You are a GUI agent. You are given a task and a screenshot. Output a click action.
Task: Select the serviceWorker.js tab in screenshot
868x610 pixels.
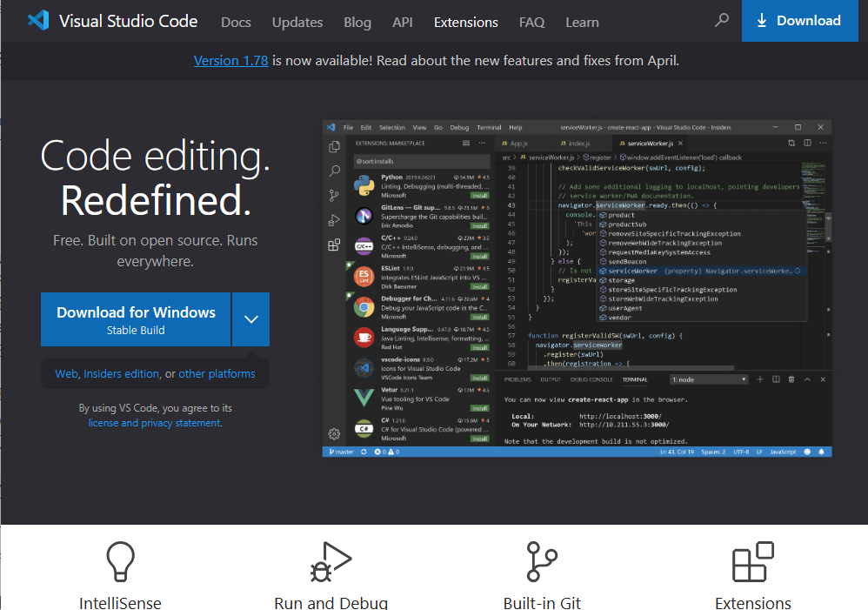[651, 144]
